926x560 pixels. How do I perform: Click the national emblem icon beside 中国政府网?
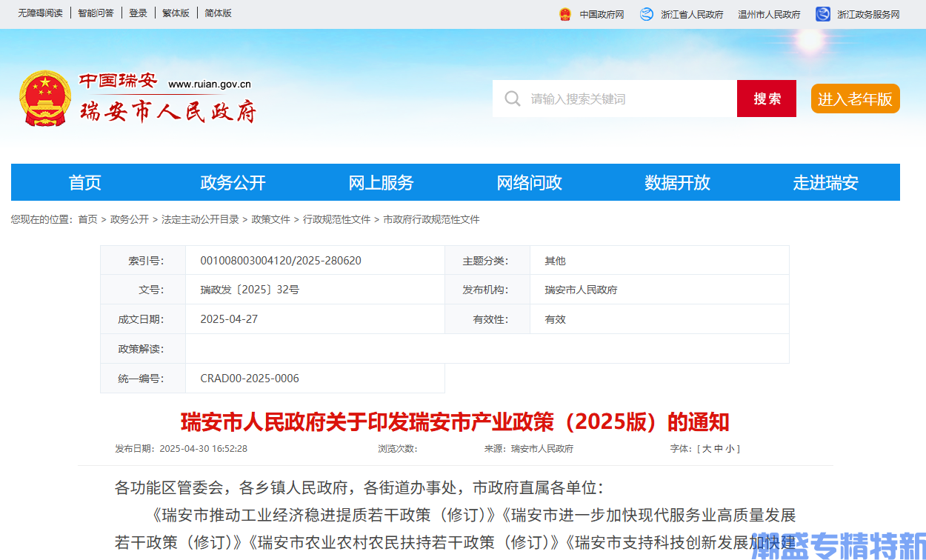[x=565, y=14]
